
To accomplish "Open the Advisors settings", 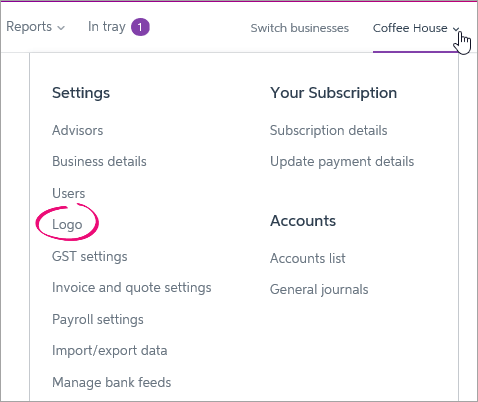I will [78, 130].
